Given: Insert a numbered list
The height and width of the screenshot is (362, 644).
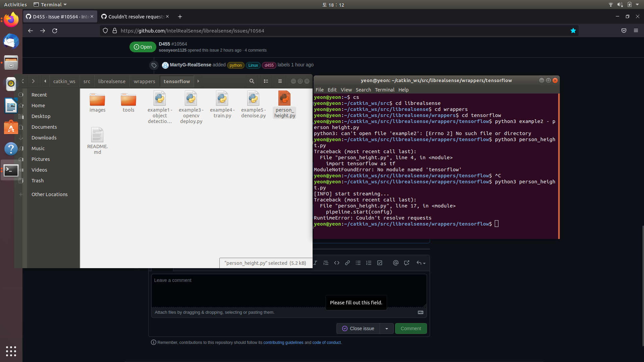Looking at the screenshot, I should [369, 263].
